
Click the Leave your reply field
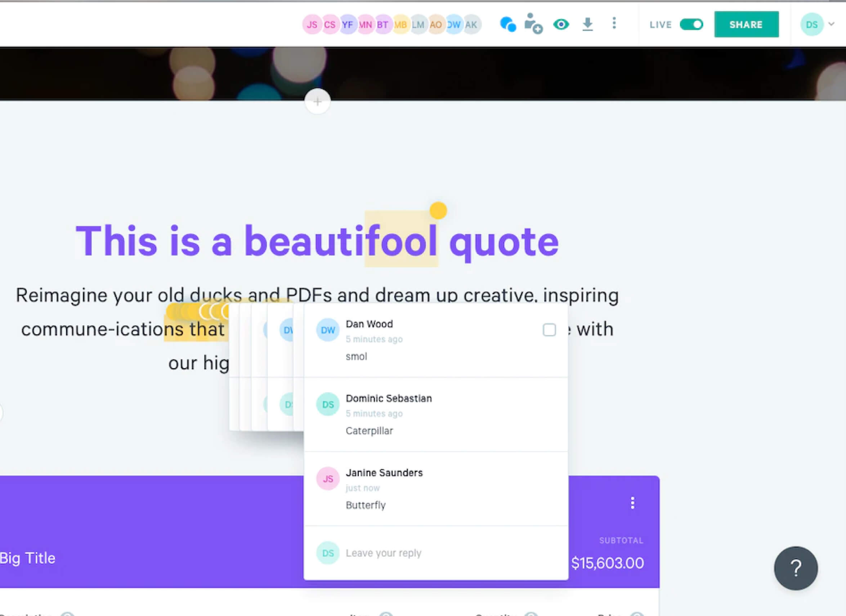(384, 553)
